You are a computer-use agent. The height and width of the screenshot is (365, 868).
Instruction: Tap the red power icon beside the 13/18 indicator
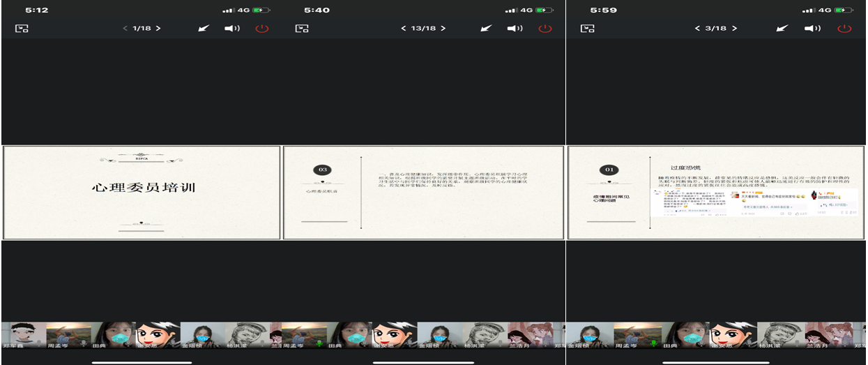point(545,29)
